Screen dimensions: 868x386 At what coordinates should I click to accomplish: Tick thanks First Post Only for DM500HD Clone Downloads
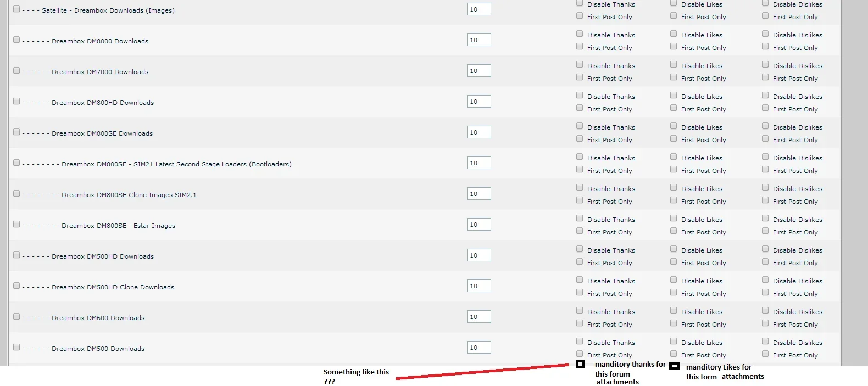580,292
